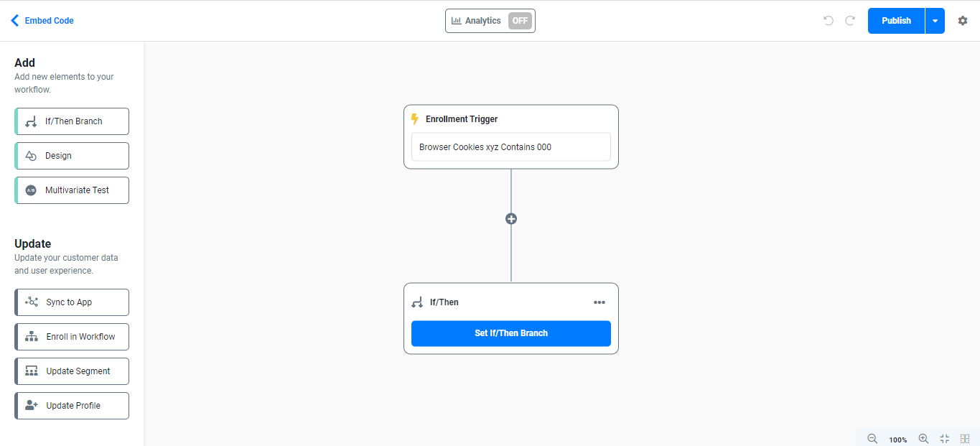The image size is (980, 446).
Task: Click the undo arrow icon
Action: click(829, 21)
